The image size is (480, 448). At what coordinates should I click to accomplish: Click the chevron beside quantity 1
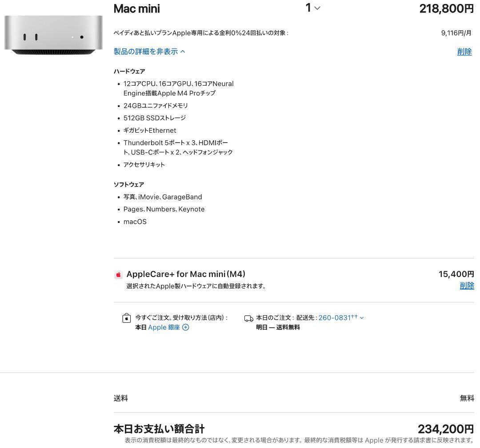coord(316,8)
